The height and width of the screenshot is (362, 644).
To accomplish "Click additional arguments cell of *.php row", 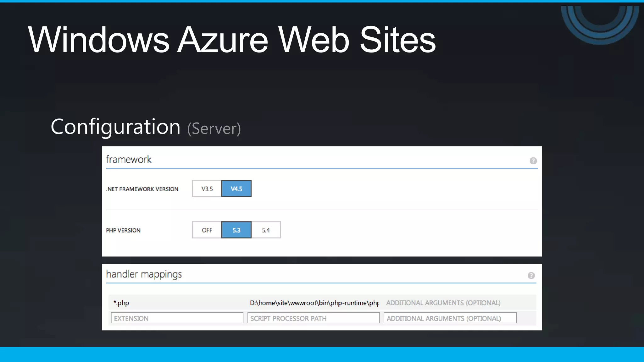I will click(x=443, y=303).
